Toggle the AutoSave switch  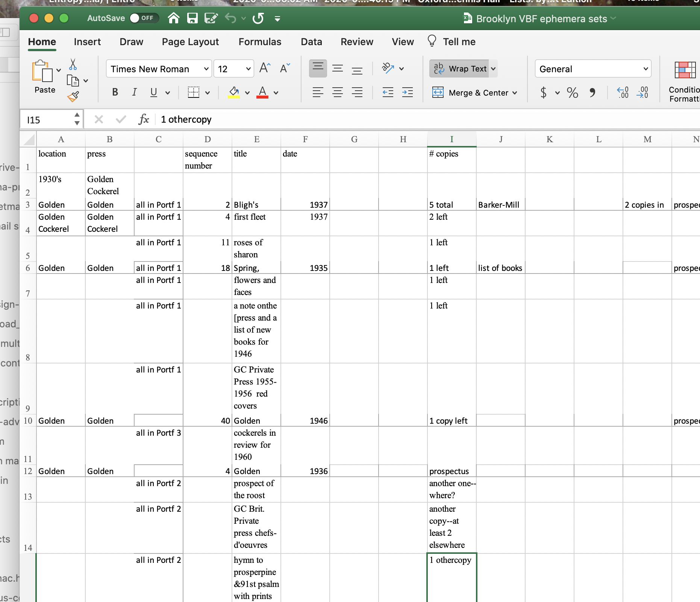[144, 18]
